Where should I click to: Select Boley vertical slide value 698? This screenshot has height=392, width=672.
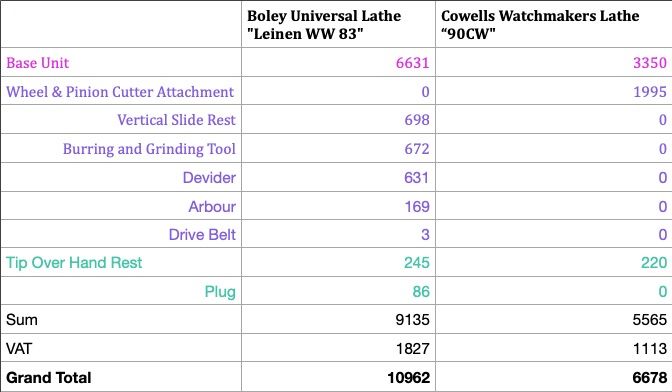[x=417, y=120]
